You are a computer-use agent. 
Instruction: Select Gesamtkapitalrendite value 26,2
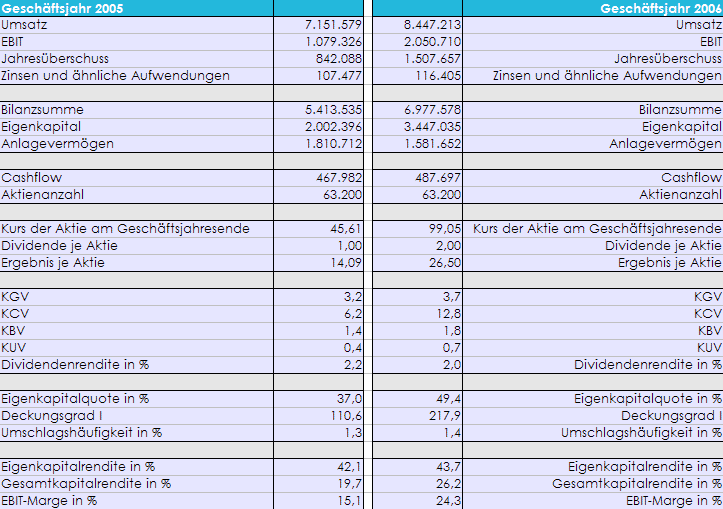pos(449,484)
